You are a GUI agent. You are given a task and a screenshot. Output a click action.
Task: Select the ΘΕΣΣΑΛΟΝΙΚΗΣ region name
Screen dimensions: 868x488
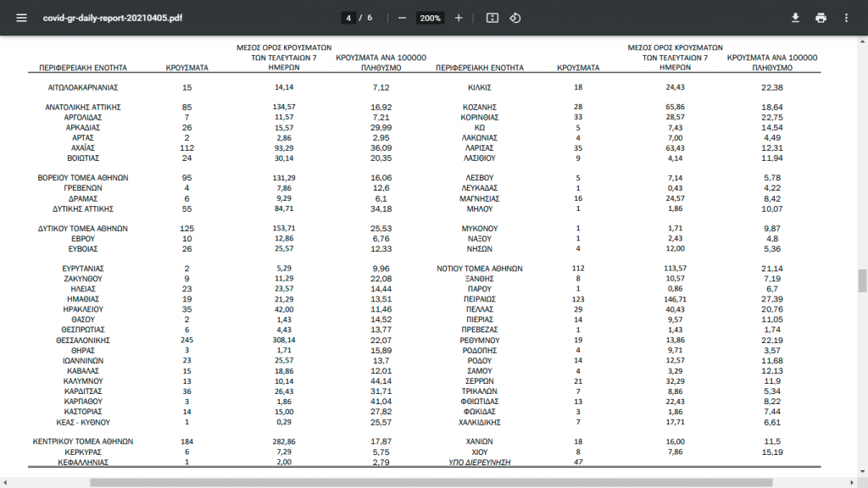pyautogui.click(x=83, y=341)
